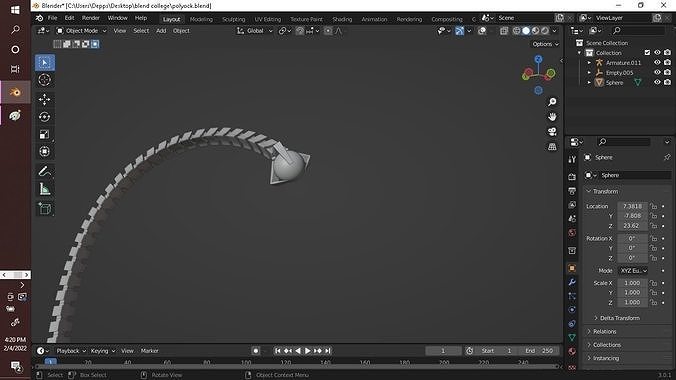Select the Annotate tool
The width and height of the screenshot is (676, 380).
[x=44, y=172]
